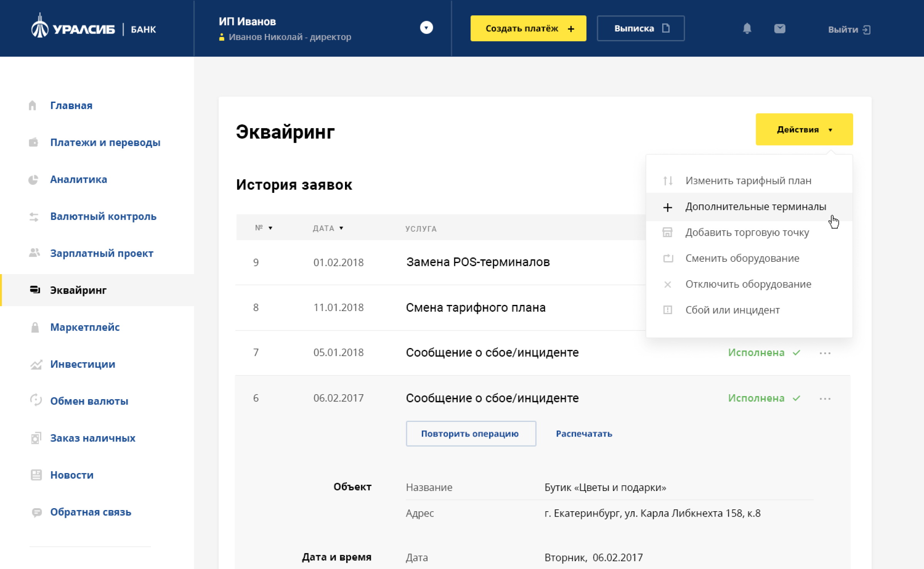Click the Создать платёж button
This screenshot has height=569, width=924.
[528, 28]
